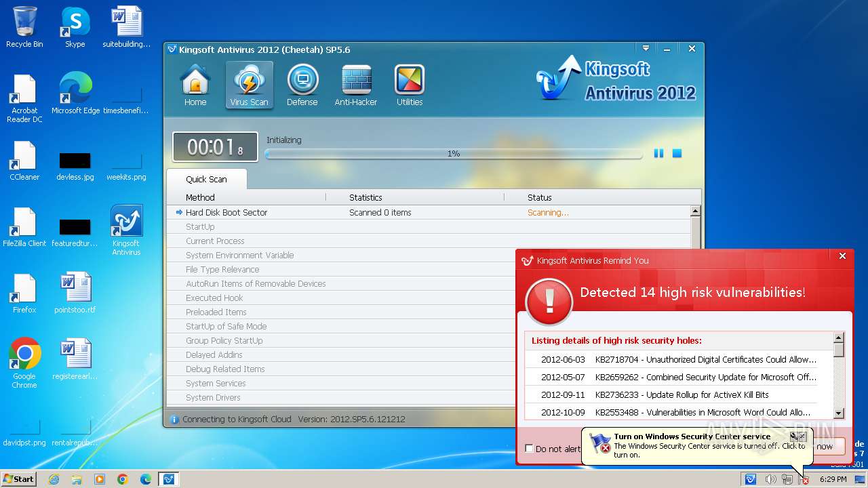Select the Executed Hook row
This screenshot has height=488, width=868.
click(x=341, y=298)
